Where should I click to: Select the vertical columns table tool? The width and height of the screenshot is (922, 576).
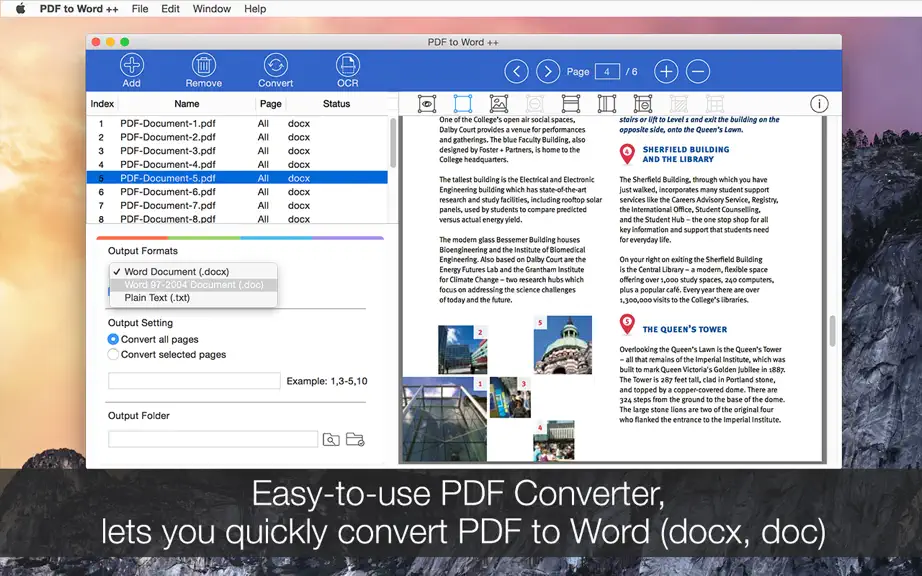click(606, 103)
